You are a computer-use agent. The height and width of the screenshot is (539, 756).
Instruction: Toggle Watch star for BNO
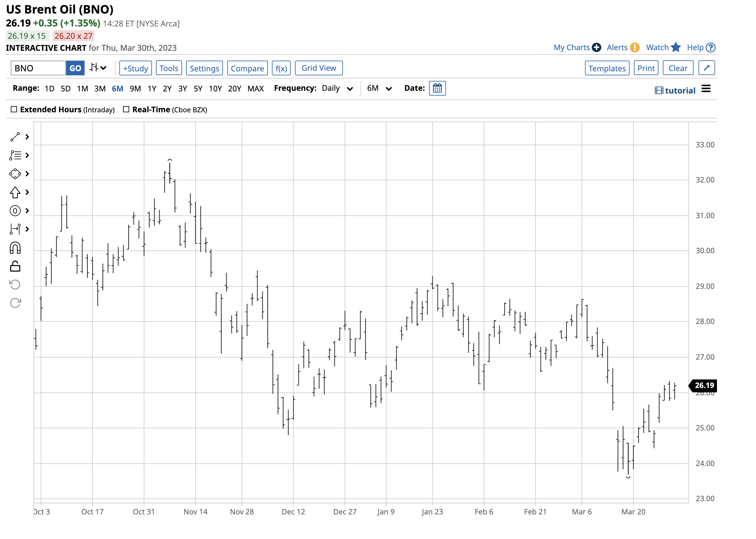[675, 47]
